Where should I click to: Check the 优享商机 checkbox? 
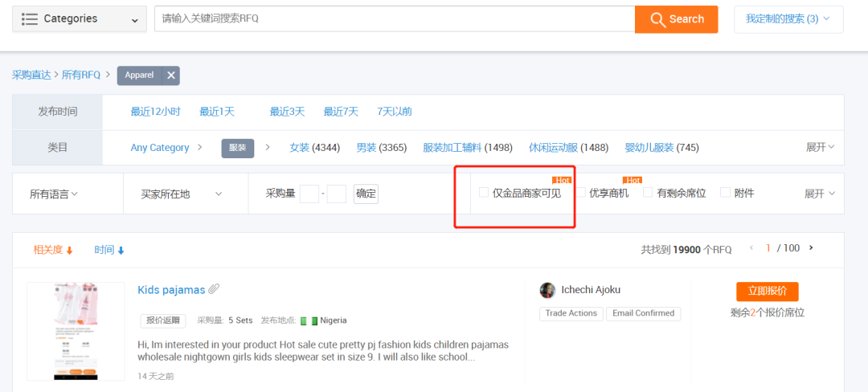coord(581,193)
